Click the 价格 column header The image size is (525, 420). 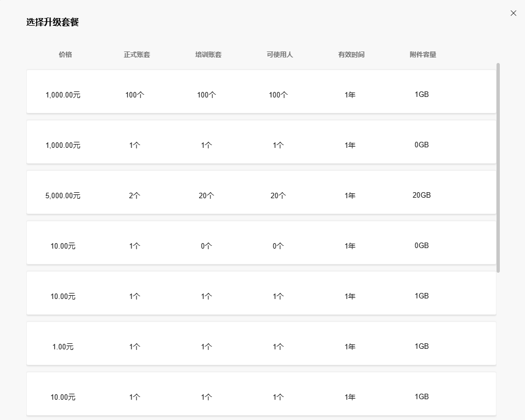[65, 55]
